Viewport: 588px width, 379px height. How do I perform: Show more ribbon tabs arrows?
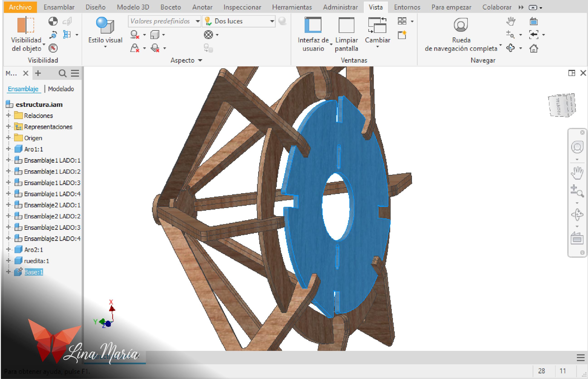[521, 7]
